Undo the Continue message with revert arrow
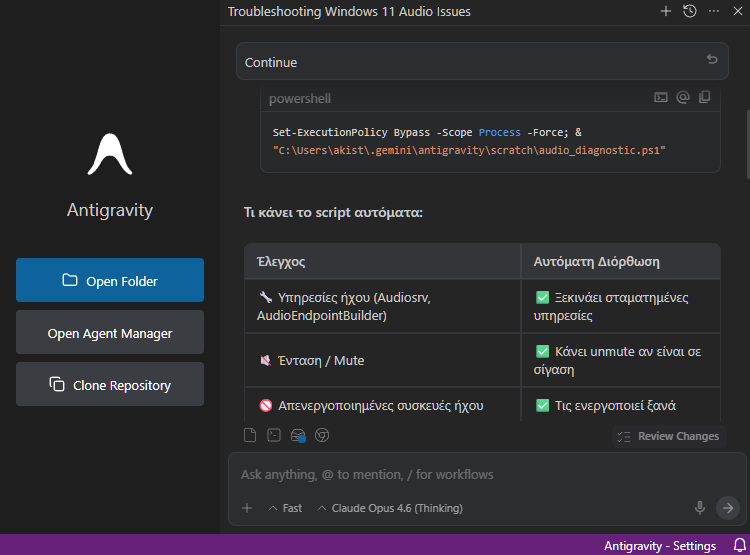The image size is (750, 555). (712, 60)
